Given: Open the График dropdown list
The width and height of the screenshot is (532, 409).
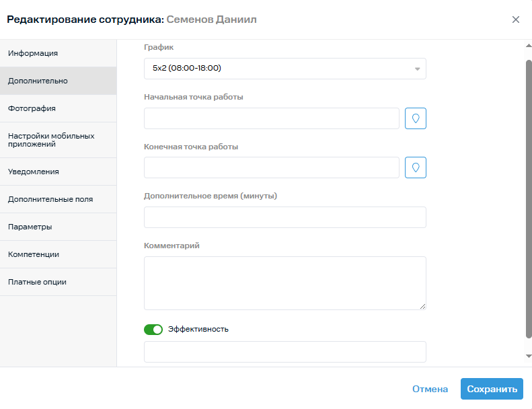Looking at the screenshot, I should 284,69.
